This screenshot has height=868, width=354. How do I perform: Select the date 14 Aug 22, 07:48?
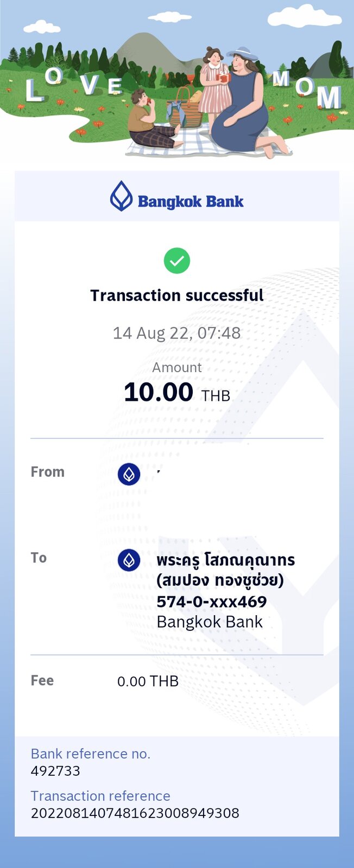click(177, 333)
